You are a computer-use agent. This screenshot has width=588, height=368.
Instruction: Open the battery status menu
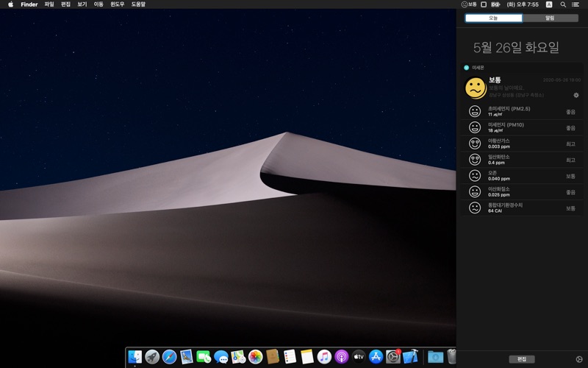click(x=496, y=4)
